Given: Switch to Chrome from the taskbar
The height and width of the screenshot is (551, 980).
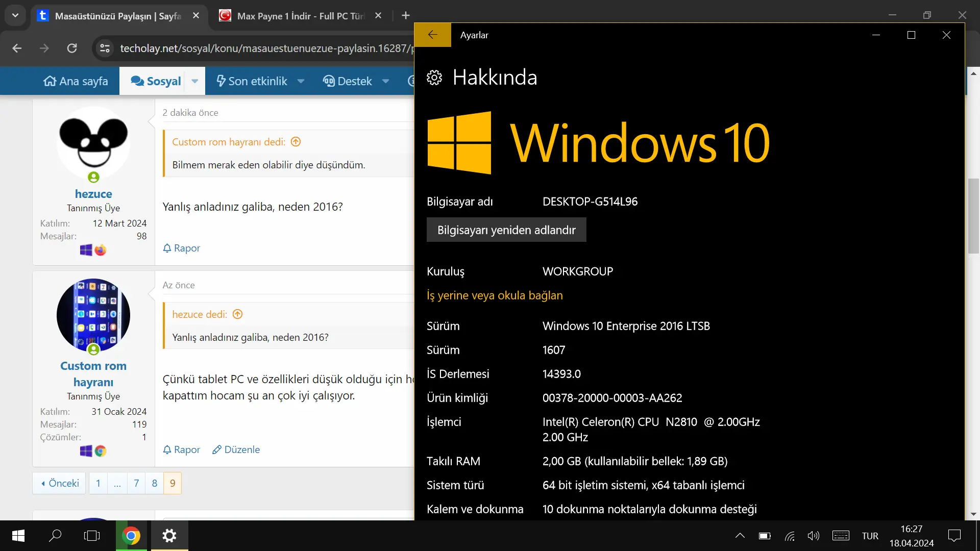Looking at the screenshot, I should point(131,536).
